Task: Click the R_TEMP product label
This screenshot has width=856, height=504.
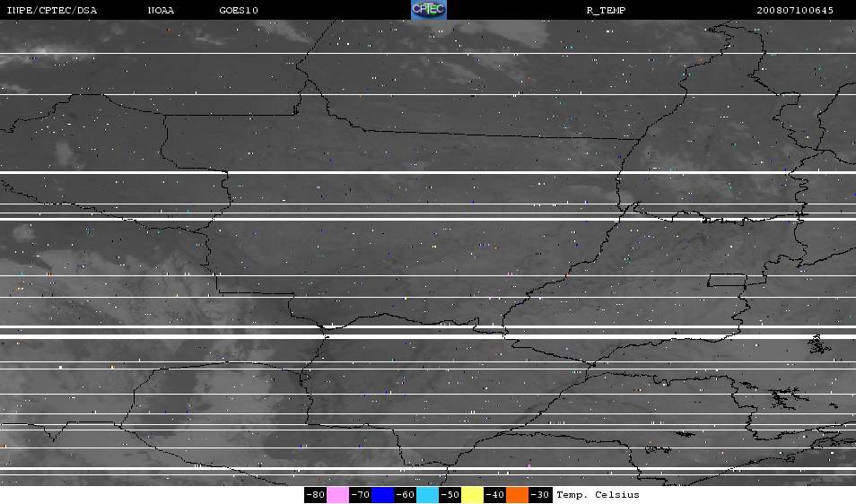Action: point(606,11)
